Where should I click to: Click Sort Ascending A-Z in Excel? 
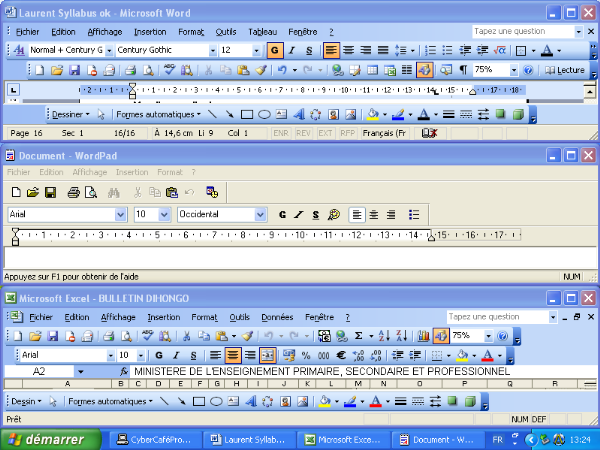(384, 336)
